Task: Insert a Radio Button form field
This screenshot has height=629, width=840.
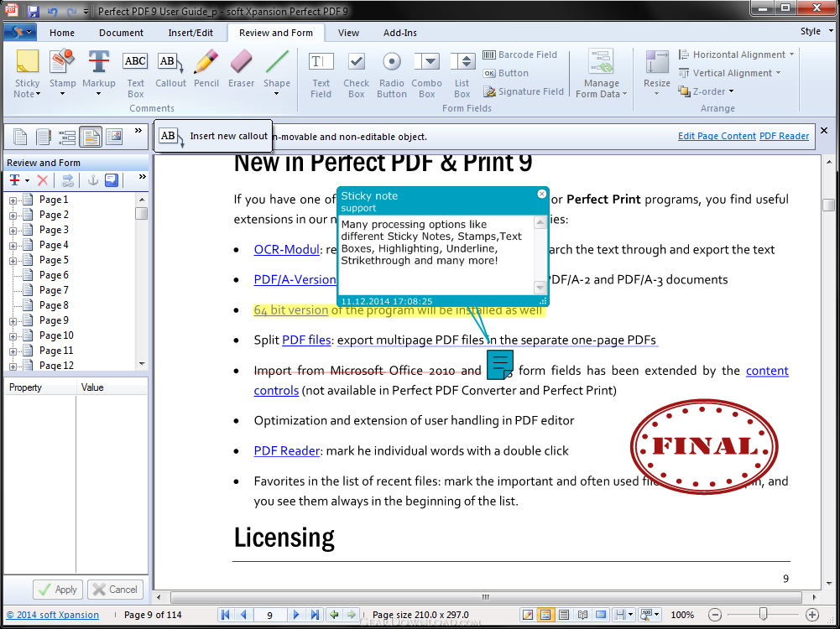Action: click(x=391, y=72)
